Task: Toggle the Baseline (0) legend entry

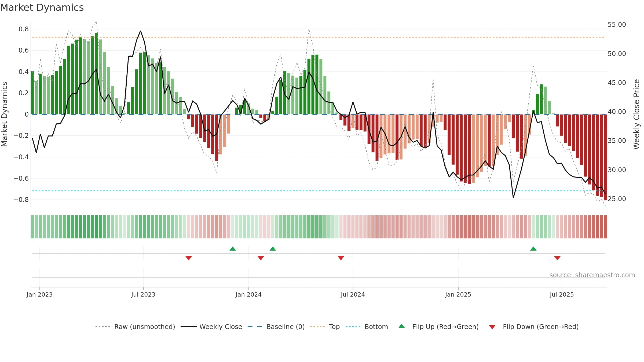Action: click(276, 327)
